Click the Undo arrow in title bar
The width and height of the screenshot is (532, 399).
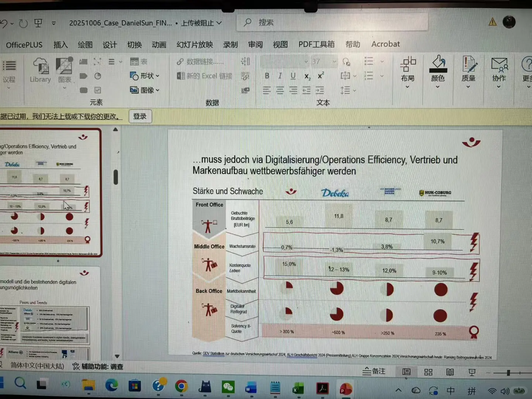point(4,24)
